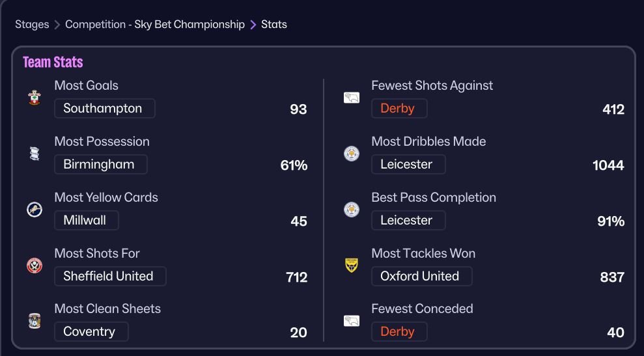
Task: Open the Birmingham team button
Action: point(100,165)
